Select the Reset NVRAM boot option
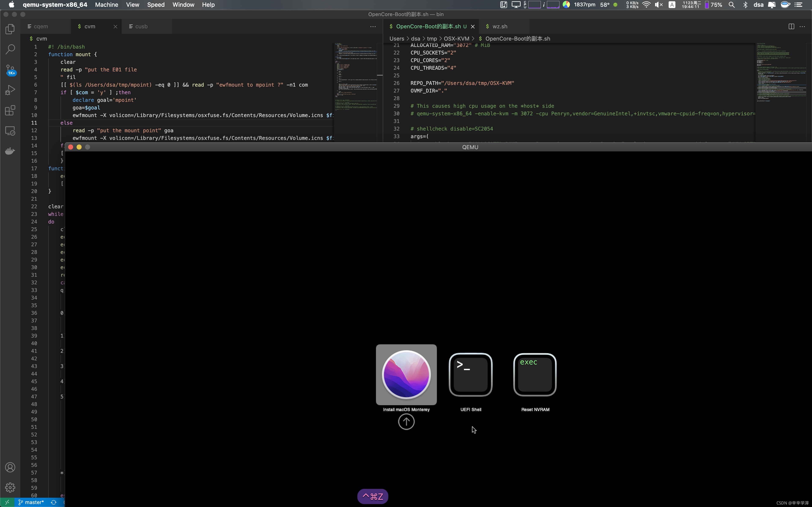Image resolution: width=812 pixels, height=507 pixels. click(x=535, y=375)
